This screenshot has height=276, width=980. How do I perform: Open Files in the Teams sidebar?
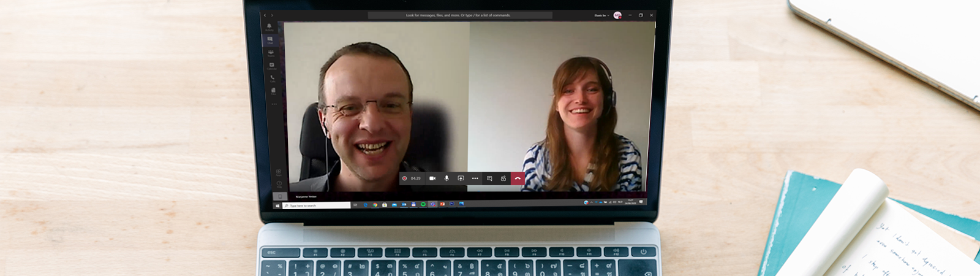[x=273, y=91]
